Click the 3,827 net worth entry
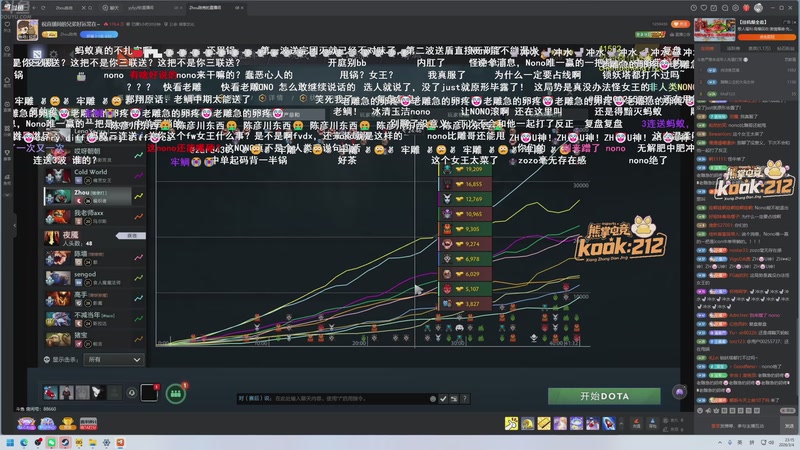 (465, 304)
